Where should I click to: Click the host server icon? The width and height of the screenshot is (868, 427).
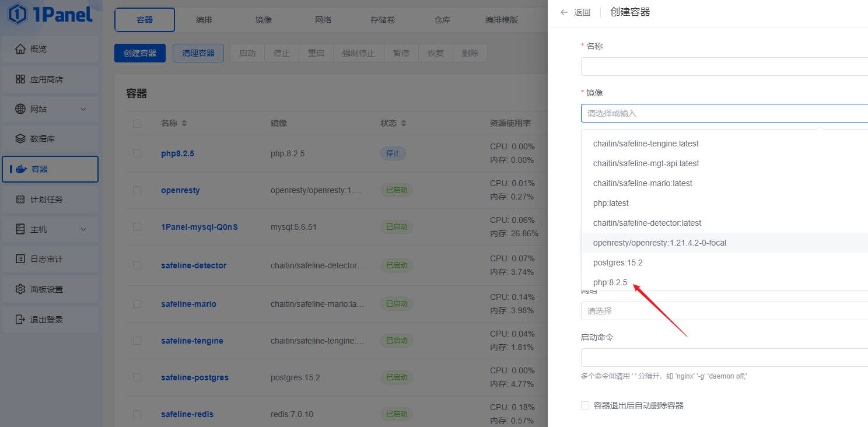tap(20, 229)
